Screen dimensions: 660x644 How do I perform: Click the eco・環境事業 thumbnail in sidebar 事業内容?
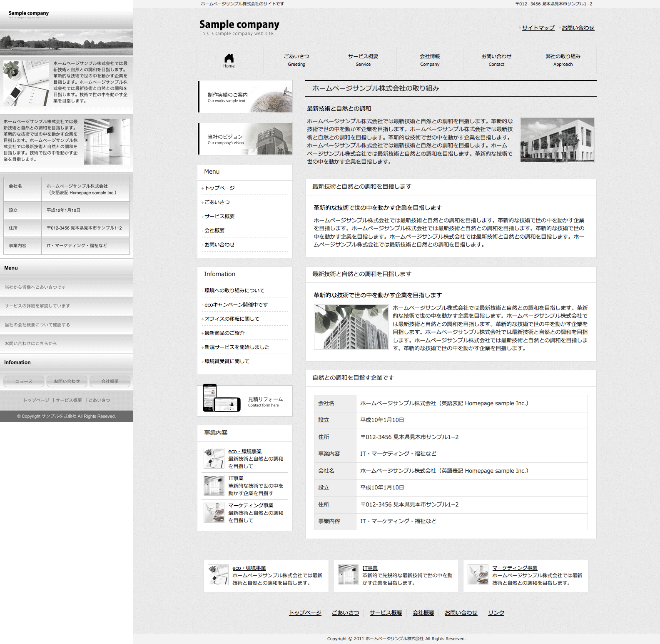click(214, 458)
